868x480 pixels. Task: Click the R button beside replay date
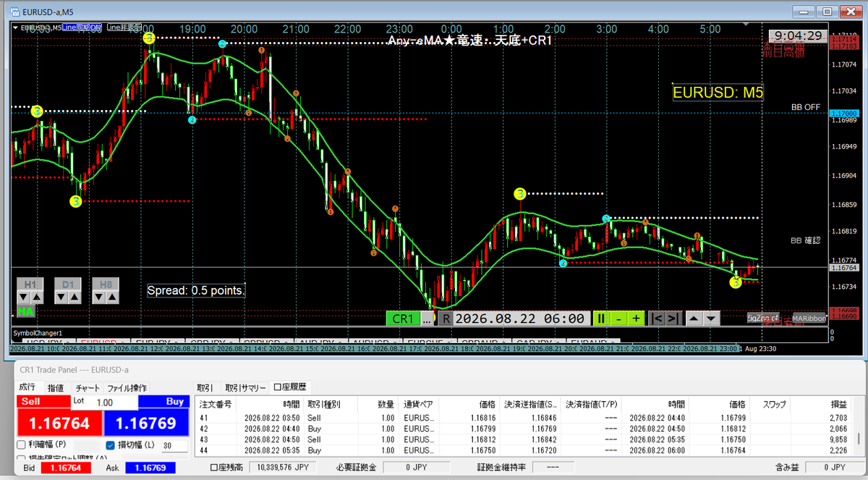446,318
